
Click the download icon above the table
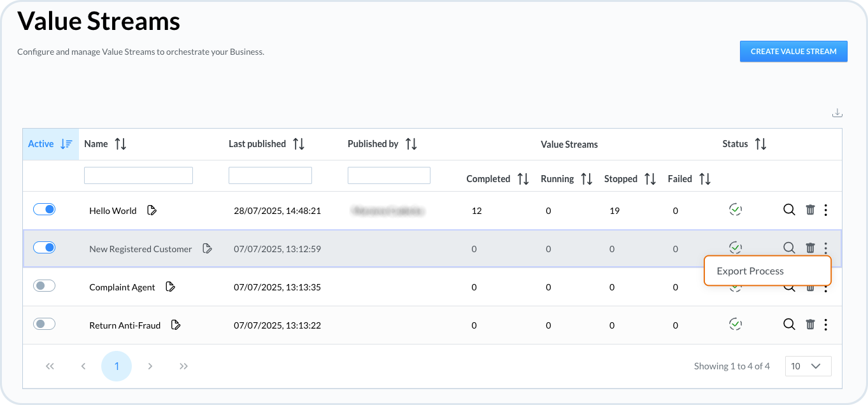point(837,113)
